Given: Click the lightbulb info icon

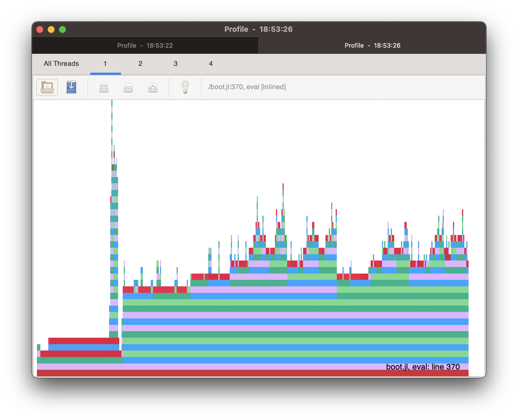Looking at the screenshot, I should (x=185, y=87).
